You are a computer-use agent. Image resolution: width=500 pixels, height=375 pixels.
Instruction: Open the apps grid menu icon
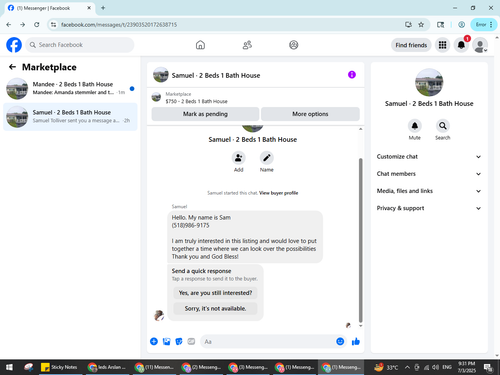(442, 45)
